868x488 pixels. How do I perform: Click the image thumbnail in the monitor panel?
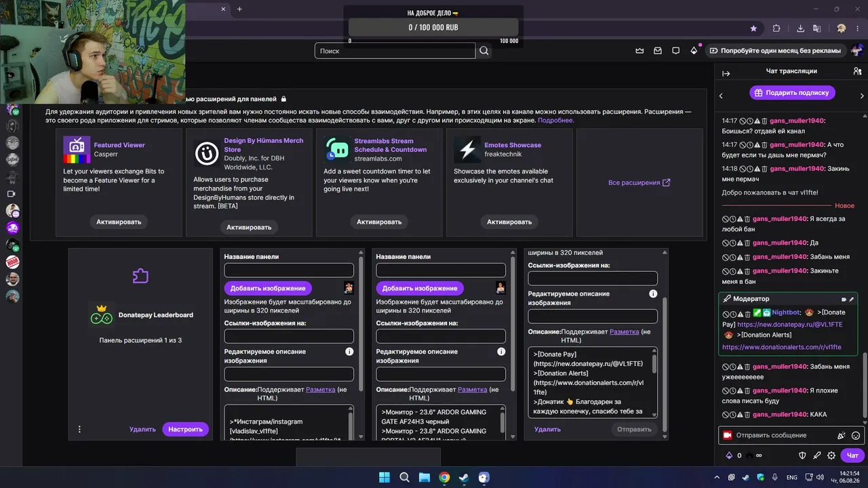(x=500, y=288)
